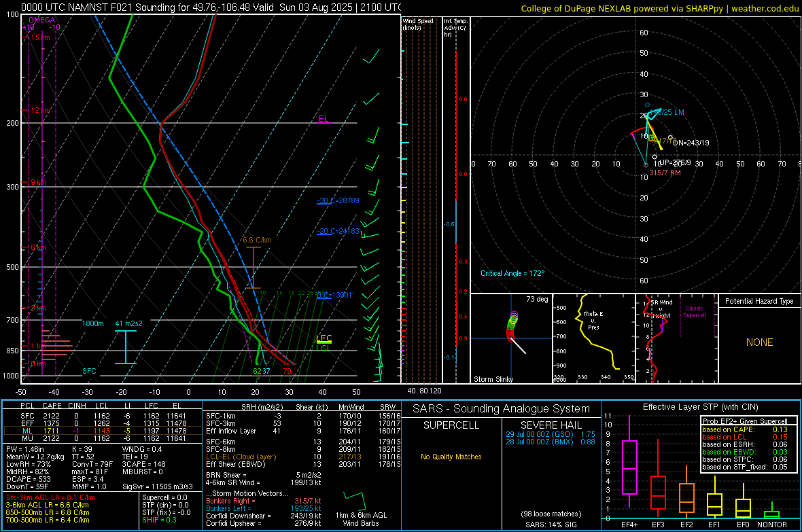
Task: Click the '1800m' effective inflow label
Action: pos(92,324)
